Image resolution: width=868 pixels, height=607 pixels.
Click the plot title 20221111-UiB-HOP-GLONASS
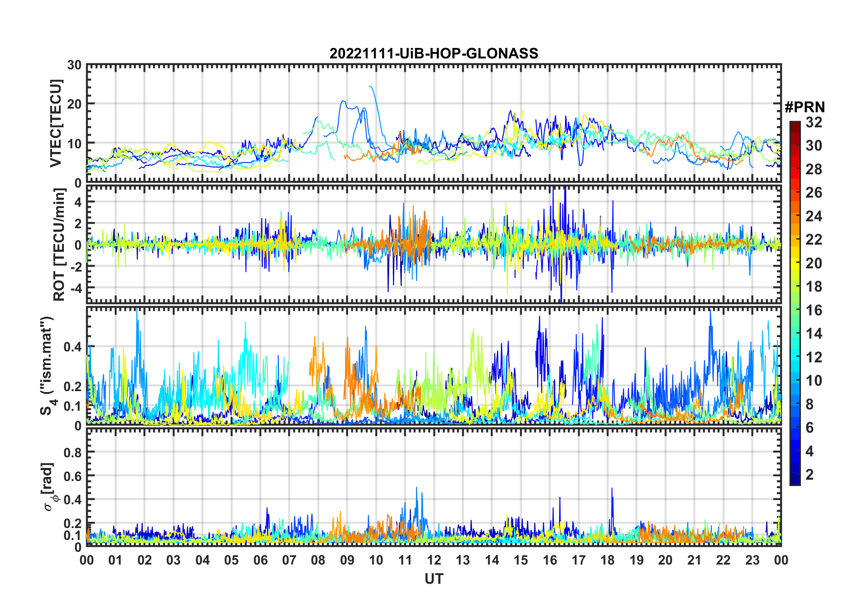click(434, 53)
